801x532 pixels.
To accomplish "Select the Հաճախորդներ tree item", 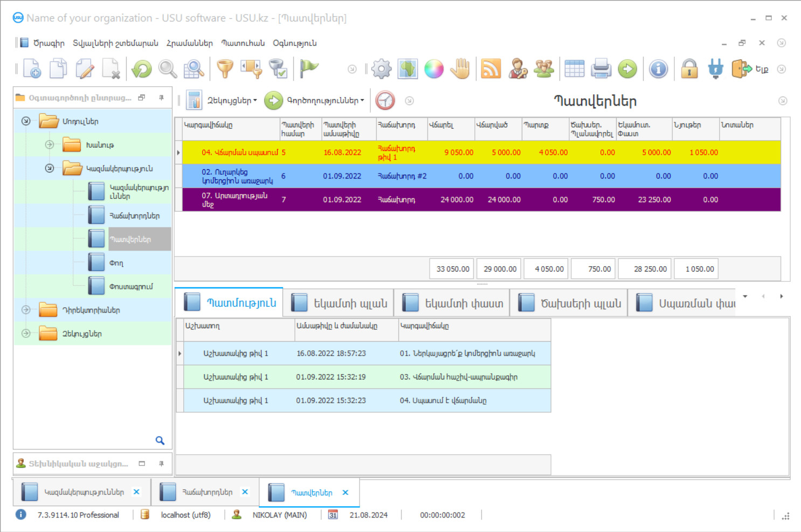I will point(134,216).
